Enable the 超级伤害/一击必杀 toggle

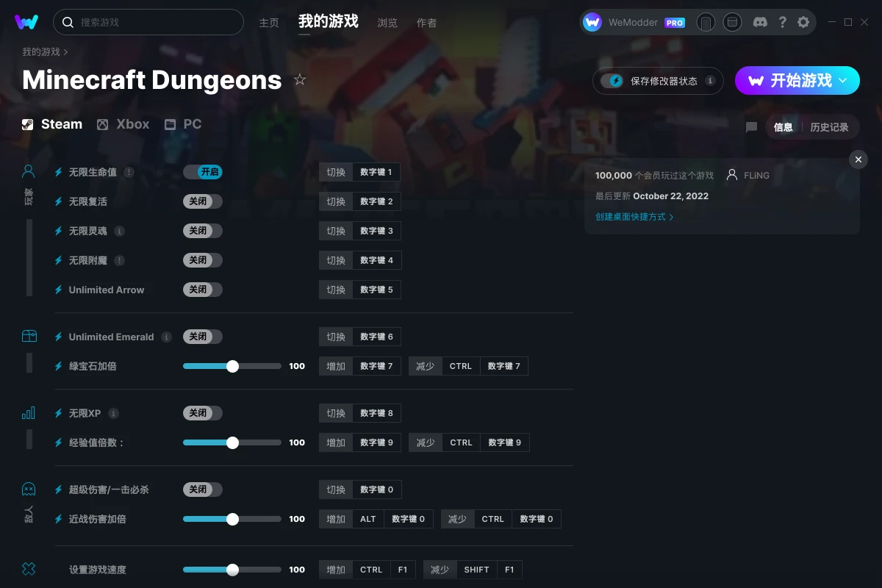pyautogui.click(x=203, y=490)
